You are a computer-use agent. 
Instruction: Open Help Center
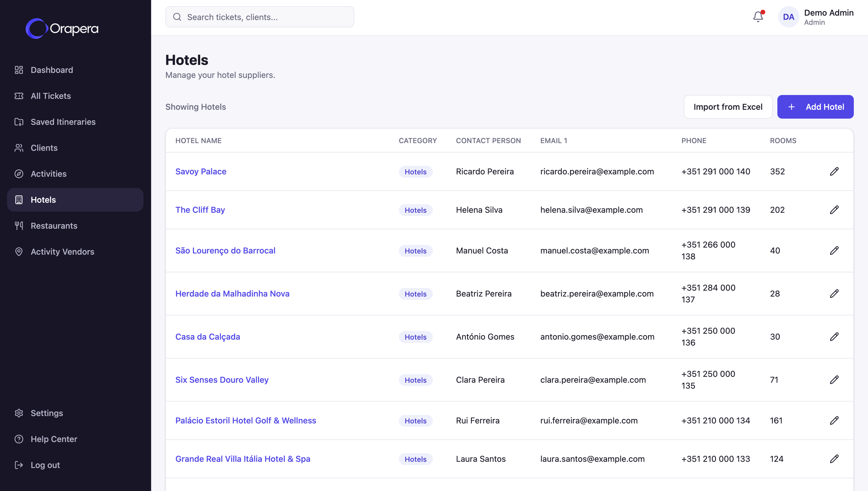tap(75, 439)
